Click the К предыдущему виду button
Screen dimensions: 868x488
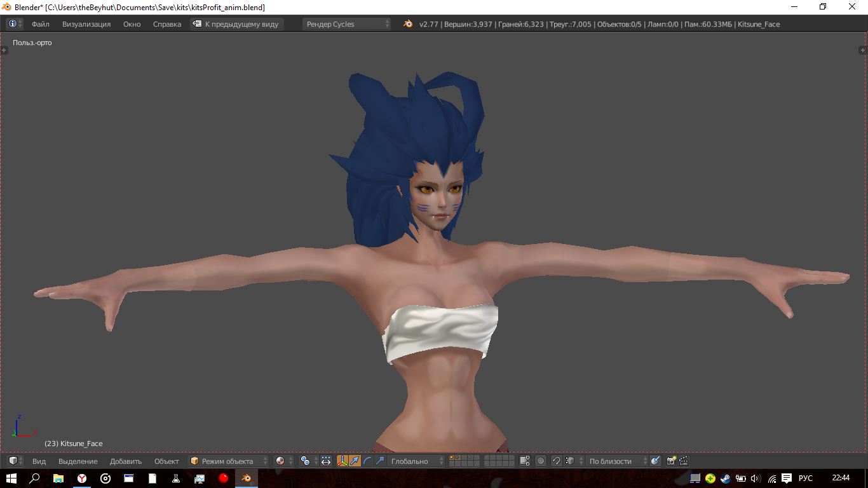(x=237, y=24)
